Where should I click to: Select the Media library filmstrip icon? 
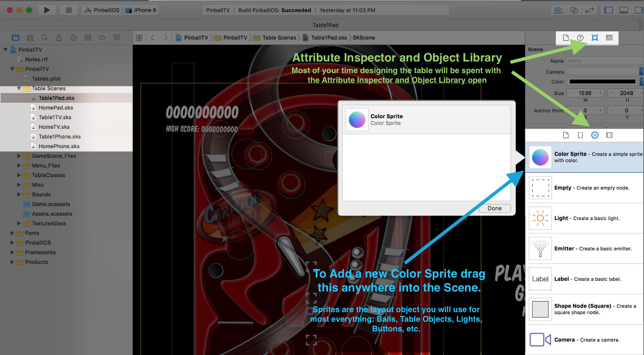pyautogui.click(x=609, y=135)
